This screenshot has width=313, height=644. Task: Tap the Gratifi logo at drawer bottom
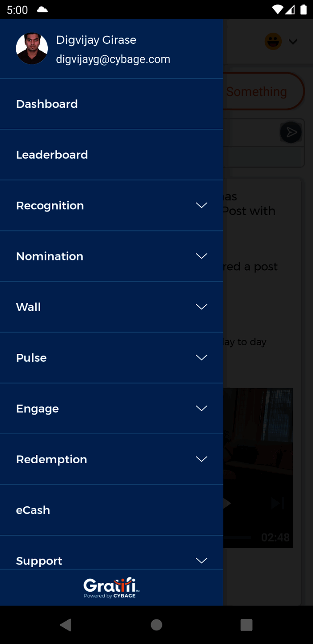click(111, 587)
